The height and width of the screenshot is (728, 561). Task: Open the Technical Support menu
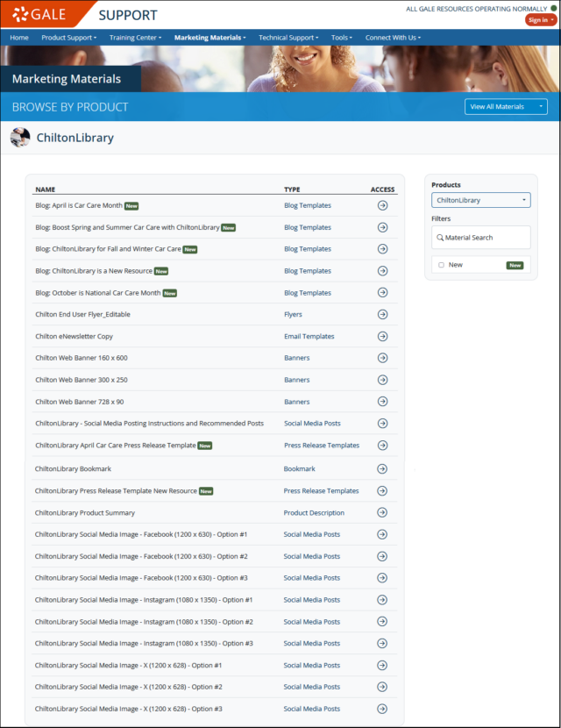(x=288, y=38)
